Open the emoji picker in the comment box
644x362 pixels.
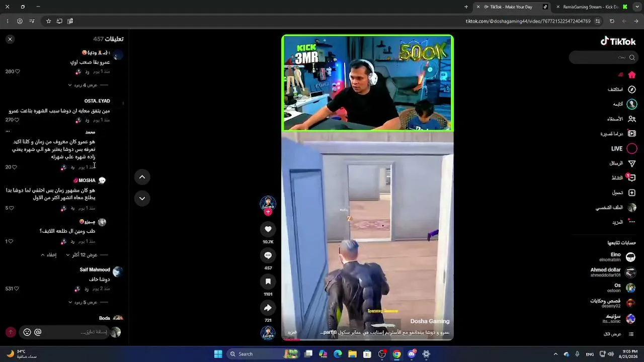27,332
